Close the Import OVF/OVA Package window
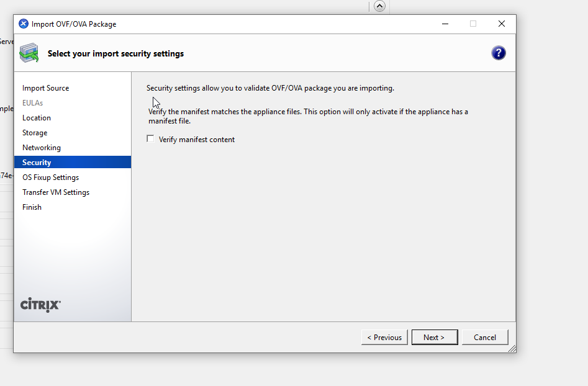This screenshot has height=386, width=588. pyautogui.click(x=501, y=24)
